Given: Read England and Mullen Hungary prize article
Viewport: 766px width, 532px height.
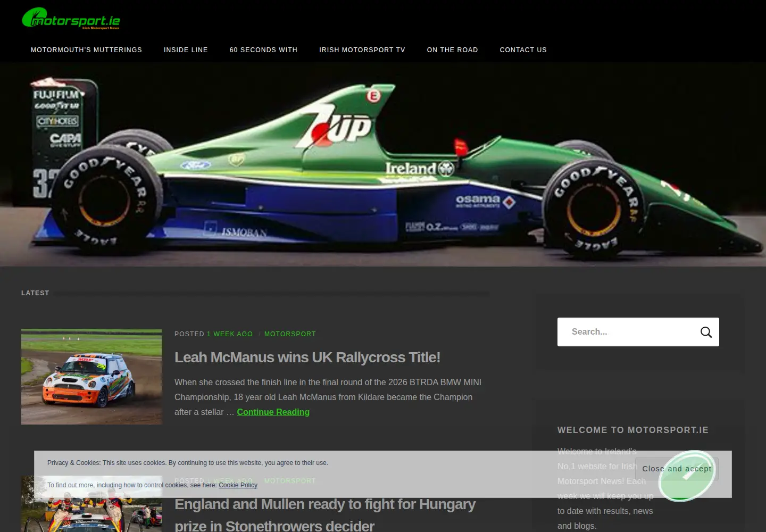Looking at the screenshot, I should 325,515.
